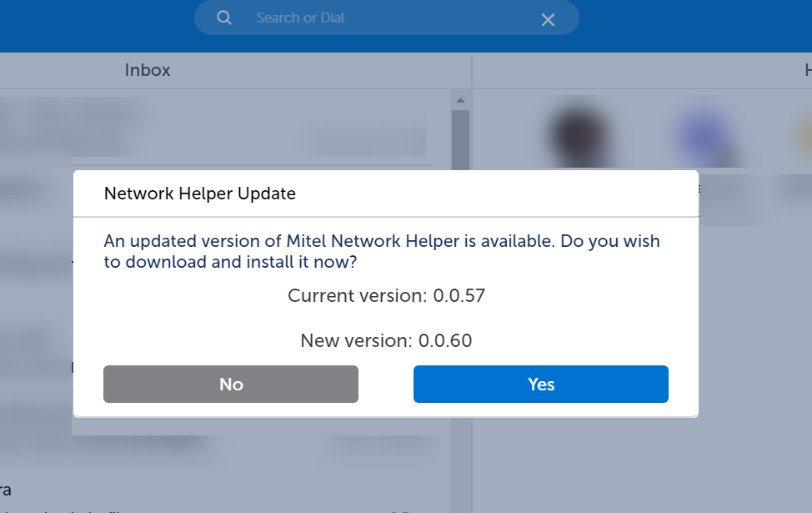
Task: Click the update available message text
Action: [x=382, y=251]
